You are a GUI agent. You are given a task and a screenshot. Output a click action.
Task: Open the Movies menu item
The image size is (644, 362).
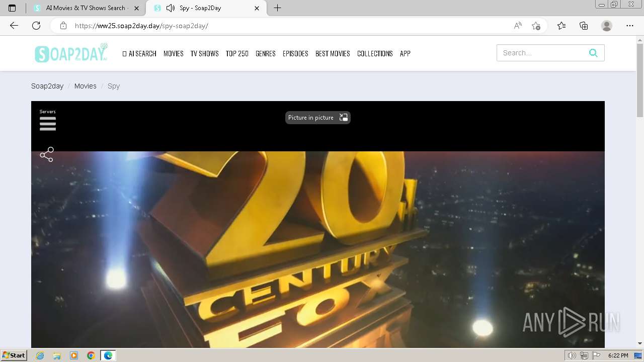tap(174, 53)
